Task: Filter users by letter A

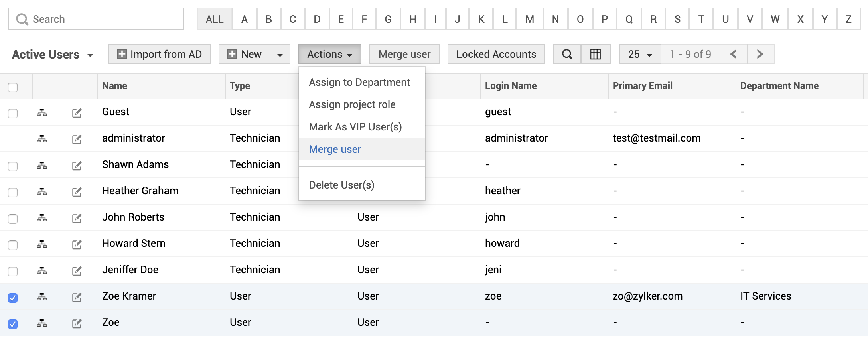Action: click(x=245, y=19)
